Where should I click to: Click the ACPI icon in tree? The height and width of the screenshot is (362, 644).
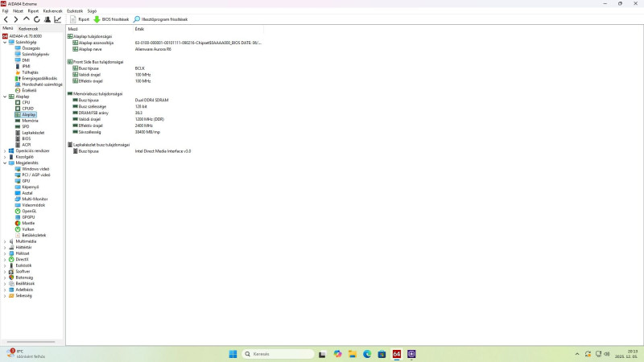(x=18, y=145)
